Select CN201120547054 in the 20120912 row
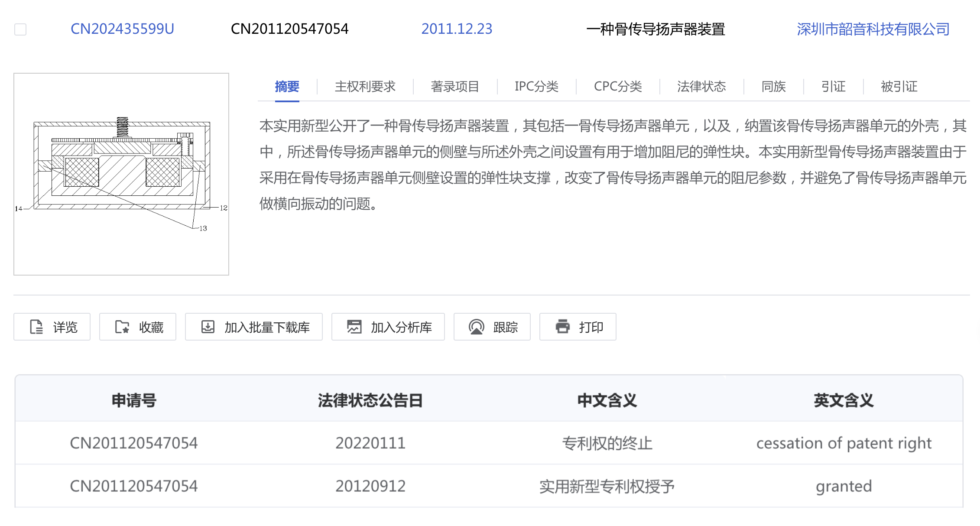Viewport: 980px width, 526px height. (x=134, y=486)
